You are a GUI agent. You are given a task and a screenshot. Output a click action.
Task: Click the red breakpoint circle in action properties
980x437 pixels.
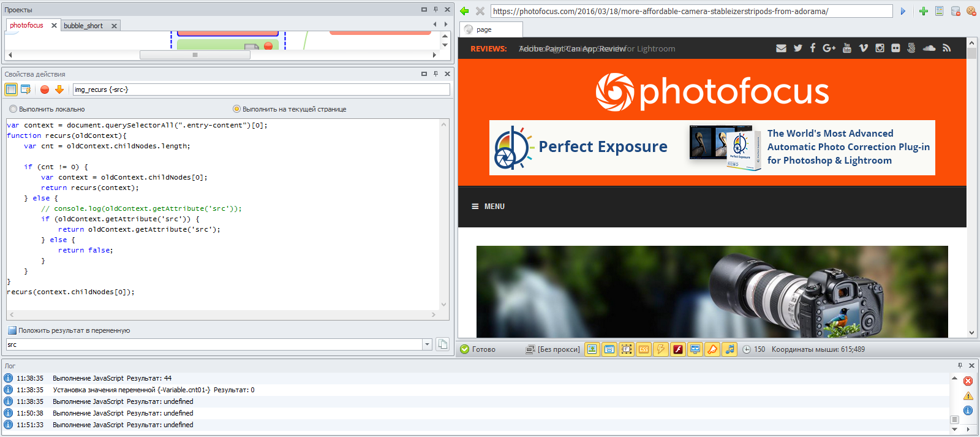pos(45,89)
